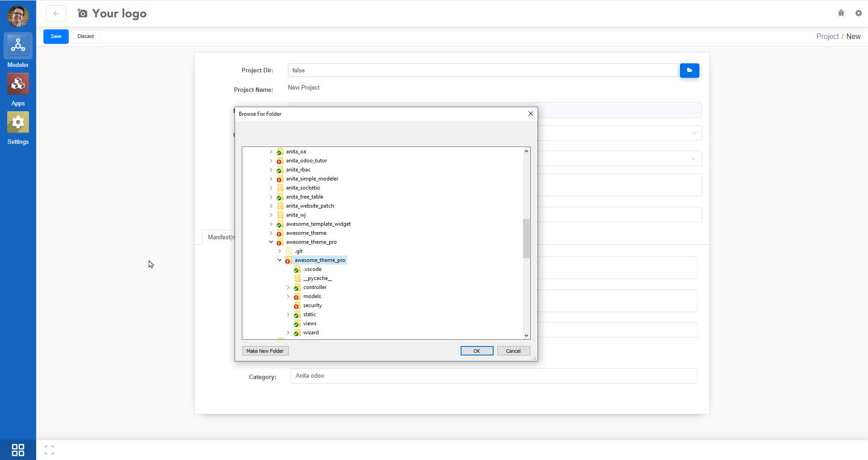Image resolution: width=868 pixels, height=460 pixels.
Task: Click the debug bug icon
Action: tap(841, 13)
